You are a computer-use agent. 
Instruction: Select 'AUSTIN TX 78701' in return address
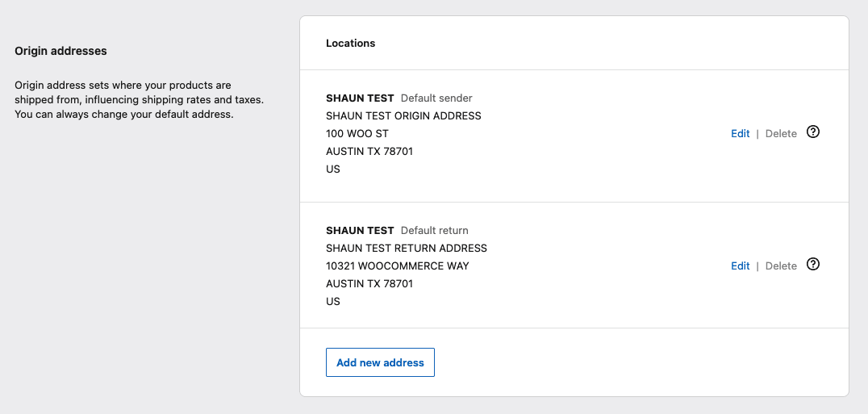[369, 283]
